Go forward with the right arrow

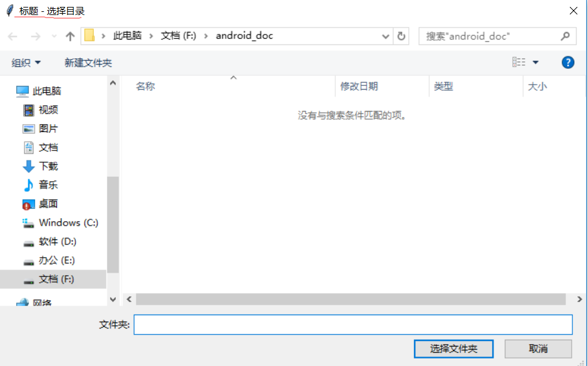coord(36,36)
